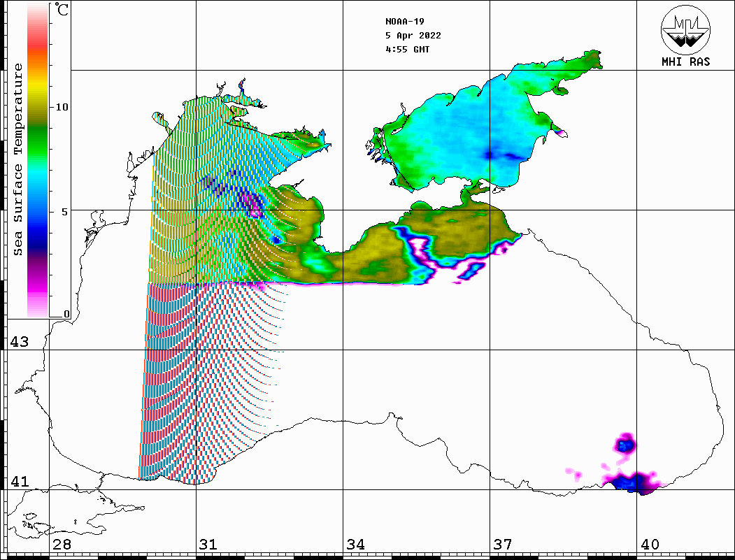Click the longitude label 40
The width and height of the screenshot is (735, 560).
click(650, 544)
